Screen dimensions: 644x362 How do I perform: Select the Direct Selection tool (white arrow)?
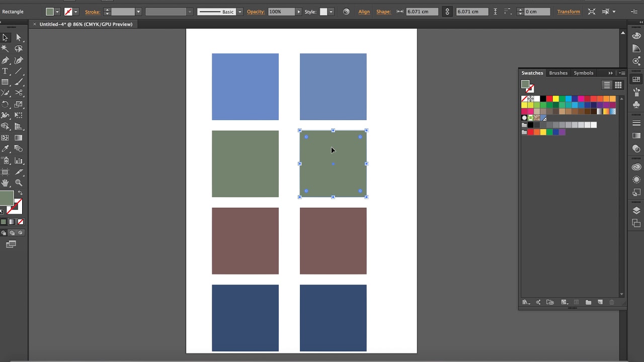click(19, 38)
